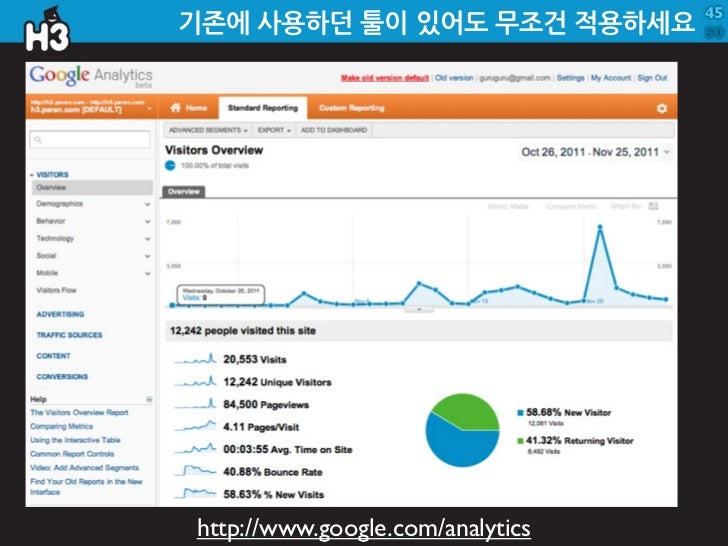Select Overview in Visitors sidebar
This screenshot has height=546, width=728.
point(92,188)
